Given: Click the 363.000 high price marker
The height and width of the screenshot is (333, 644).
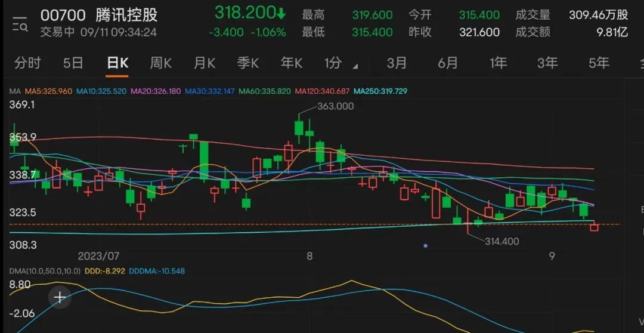Looking at the screenshot, I should point(335,106).
